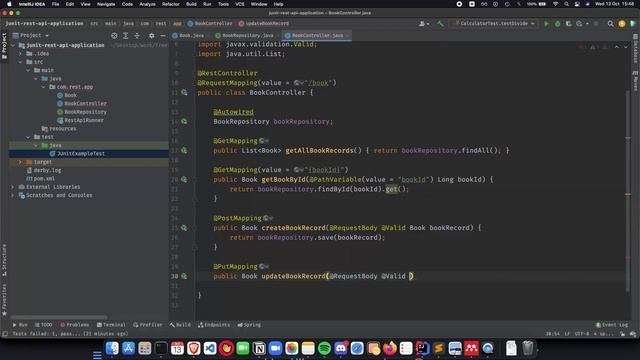Click gutter icon beside BookController class line
640x360 pixels.
(184, 93)
